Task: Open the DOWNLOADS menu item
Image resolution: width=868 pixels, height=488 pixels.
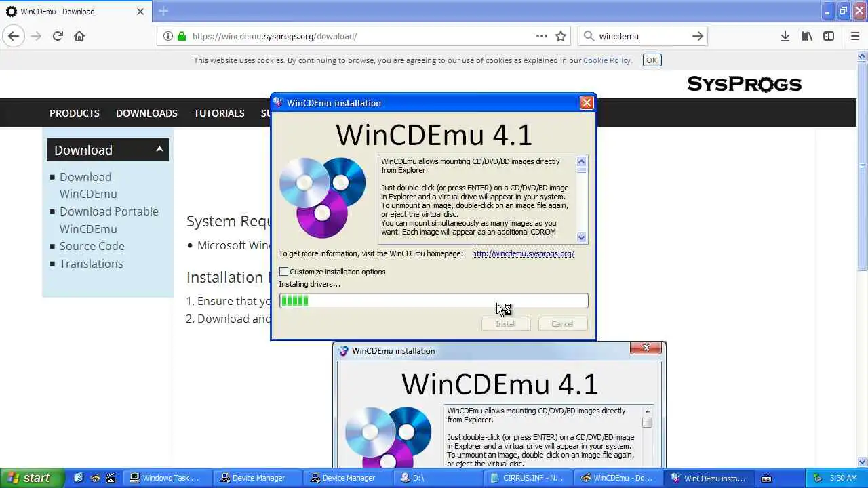Action: (146, 113)
